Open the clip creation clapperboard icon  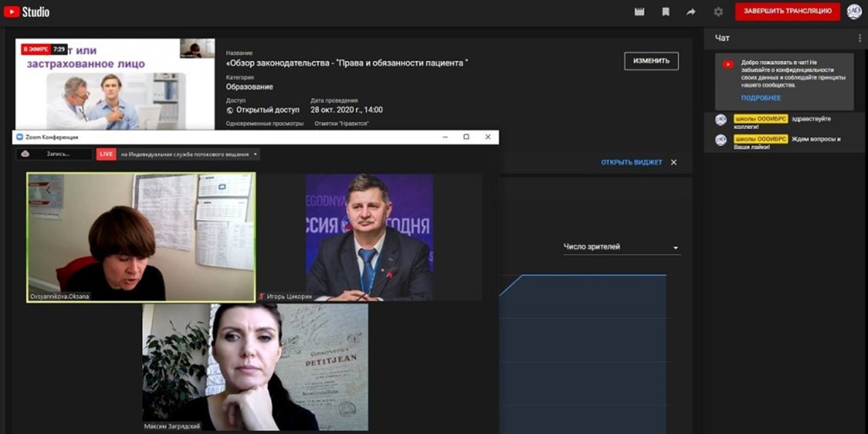(639, 12)
